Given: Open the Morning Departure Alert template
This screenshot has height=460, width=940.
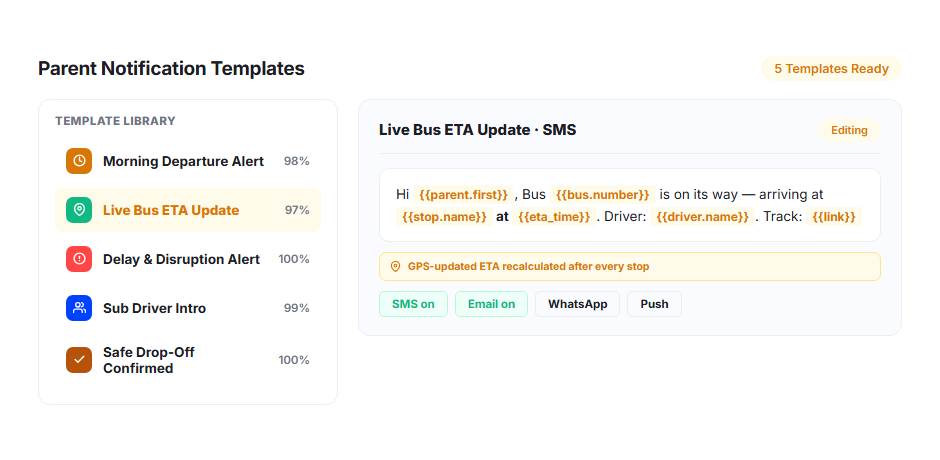Looking at the screenshot, I should click(x=188, y=161).
